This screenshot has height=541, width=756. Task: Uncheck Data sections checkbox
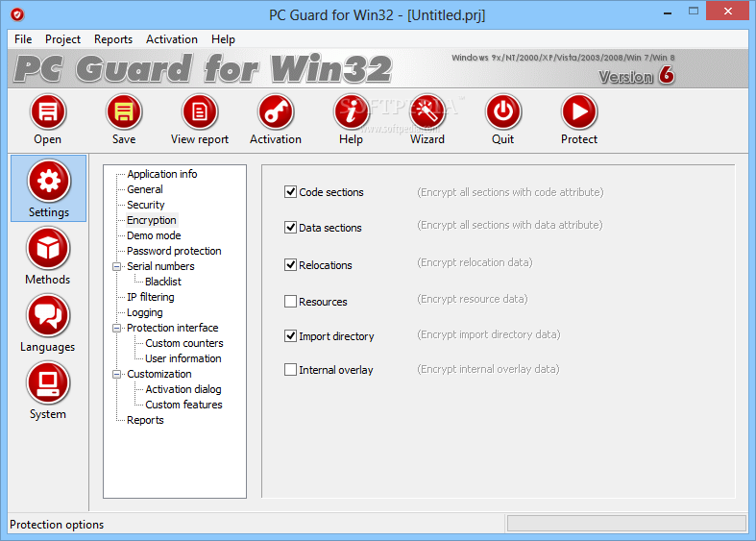(290, 227)
